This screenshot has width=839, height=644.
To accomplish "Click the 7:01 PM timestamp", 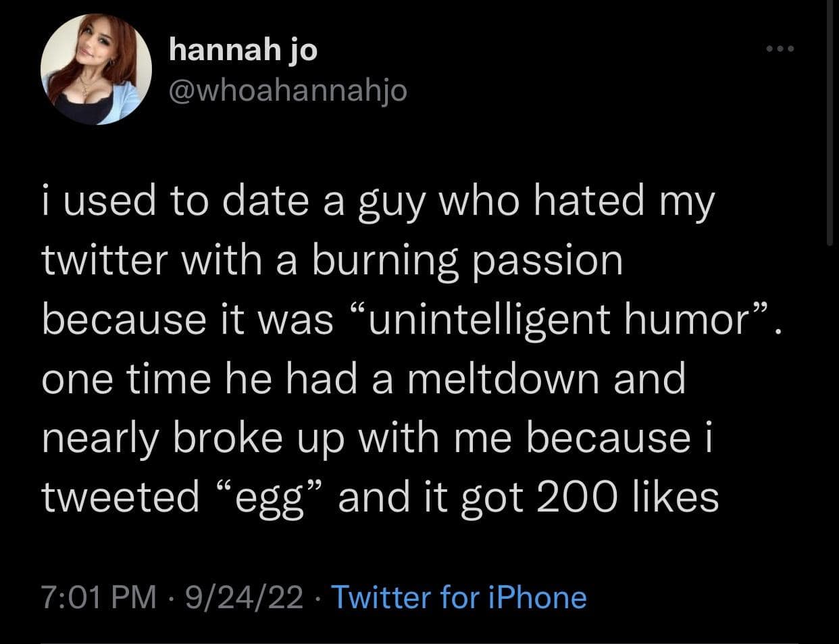I will click(99, 597).
